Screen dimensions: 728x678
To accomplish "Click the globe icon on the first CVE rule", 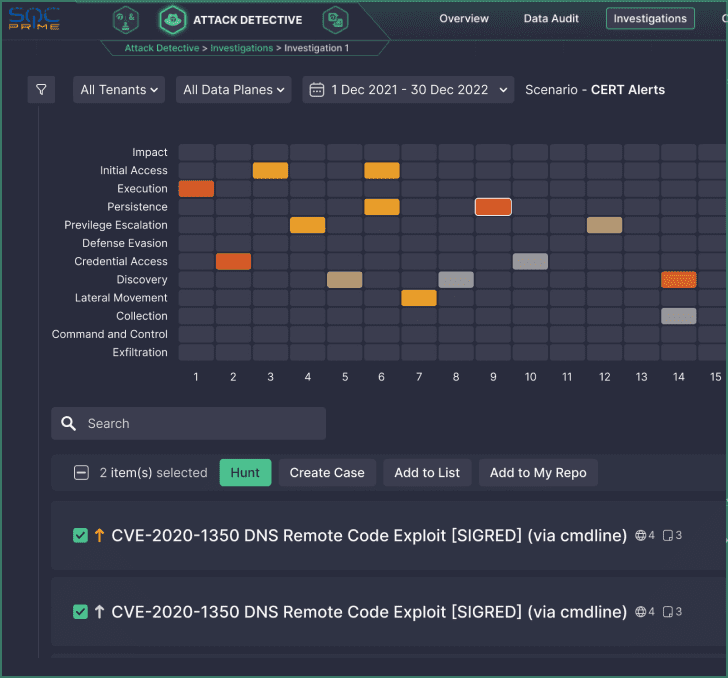I will [x=641, y=536].
